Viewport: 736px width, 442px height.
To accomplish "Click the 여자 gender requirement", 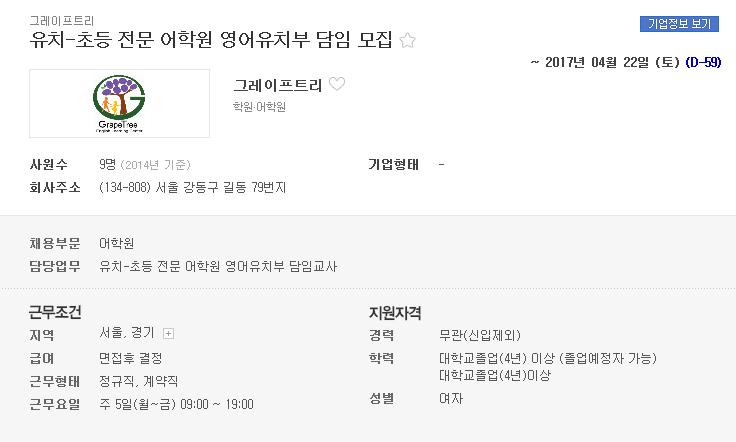I will (451, 398).
